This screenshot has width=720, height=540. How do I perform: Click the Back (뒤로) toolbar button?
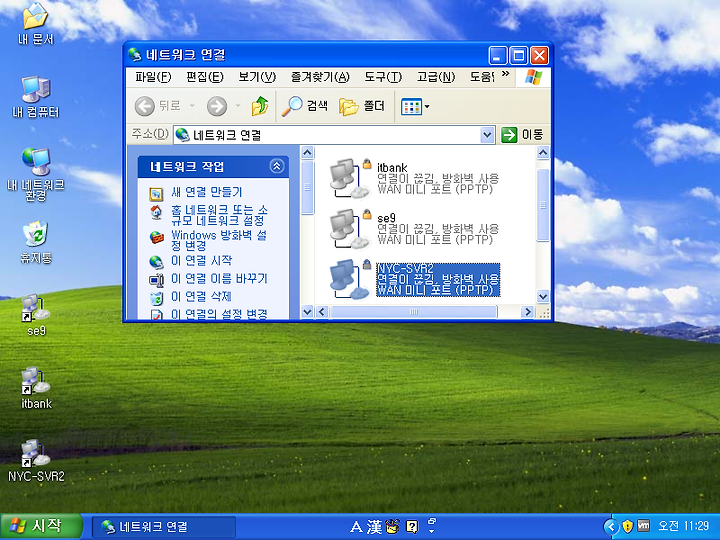pos(158,106)
